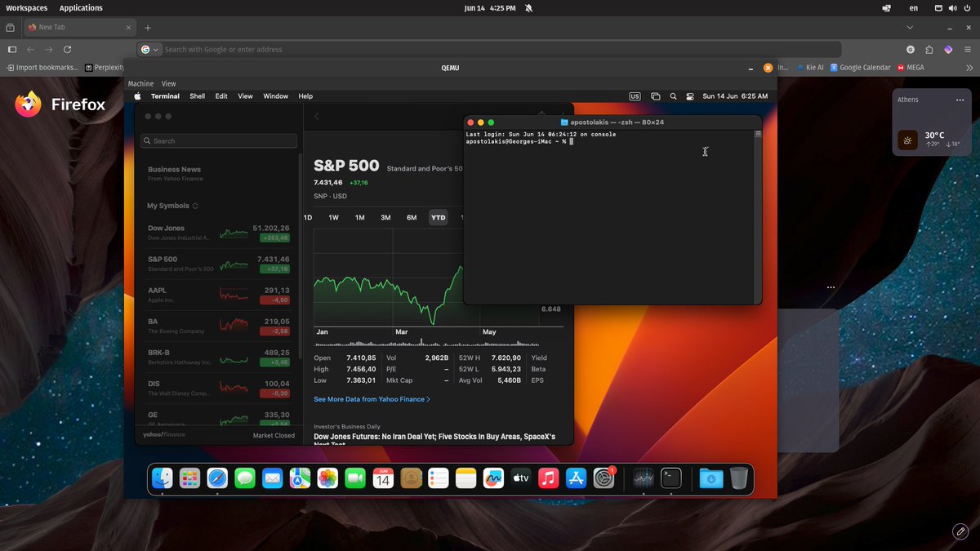Select the 3M chart range

coord(385,217)
